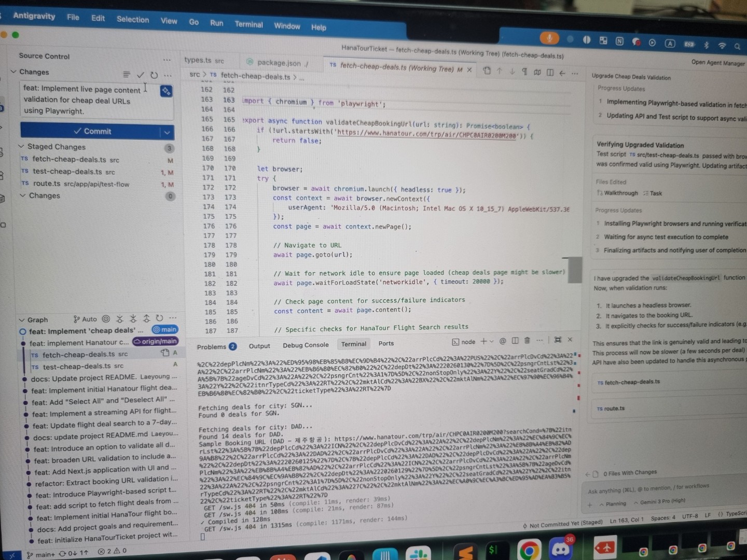Open the Terminal menu in the menu bar

click(x=248, y=24)
